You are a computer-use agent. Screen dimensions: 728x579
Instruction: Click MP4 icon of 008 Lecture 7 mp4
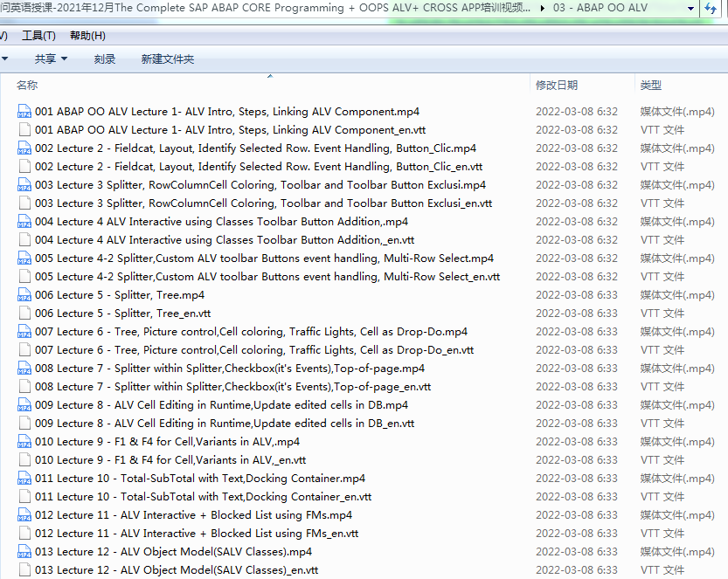24,368
